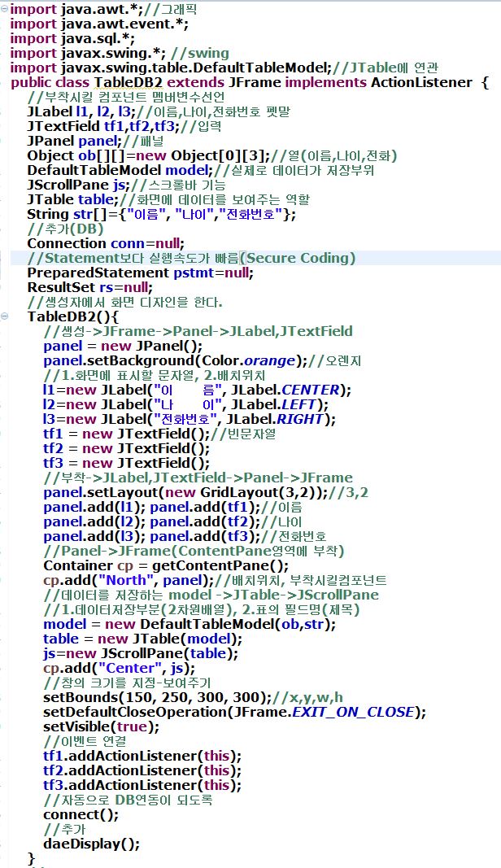Image resolution: width=501 pixels, height=868 pixels.
Task: Click the 'JTable table;' declaration
Action: point(168,199)
